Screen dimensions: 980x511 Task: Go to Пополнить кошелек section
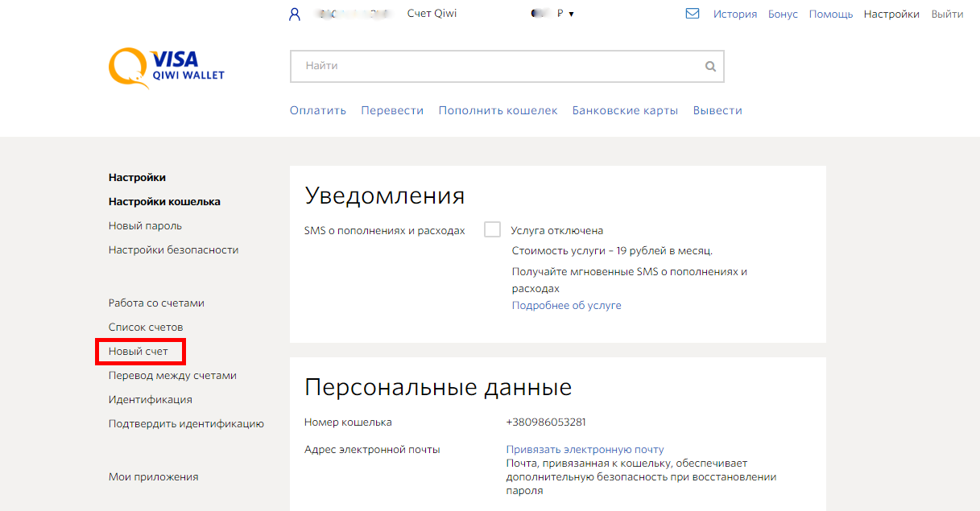(x=498, y=110)
